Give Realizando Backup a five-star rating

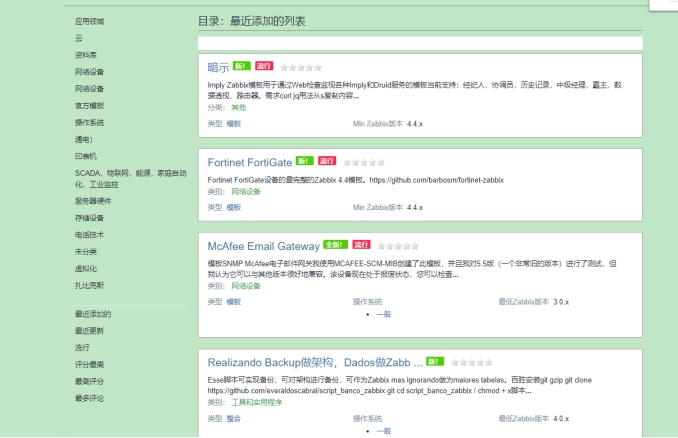tap(489, 363)
